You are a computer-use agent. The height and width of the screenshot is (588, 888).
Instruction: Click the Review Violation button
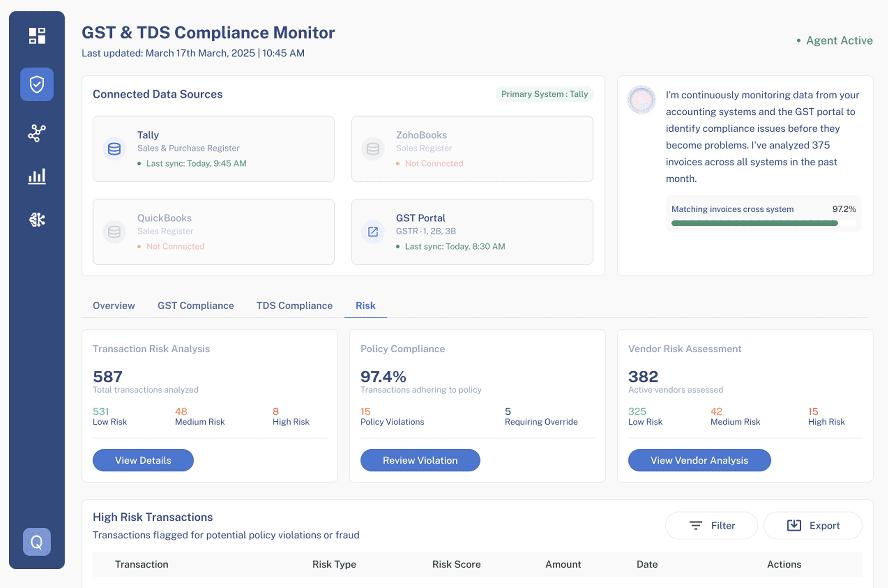coord(420,460)
